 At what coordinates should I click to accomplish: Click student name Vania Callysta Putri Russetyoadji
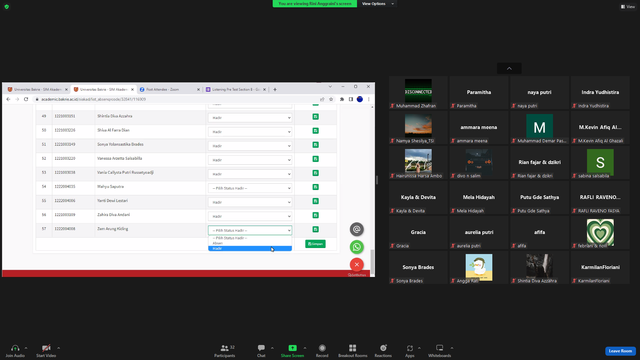[125, 173]
